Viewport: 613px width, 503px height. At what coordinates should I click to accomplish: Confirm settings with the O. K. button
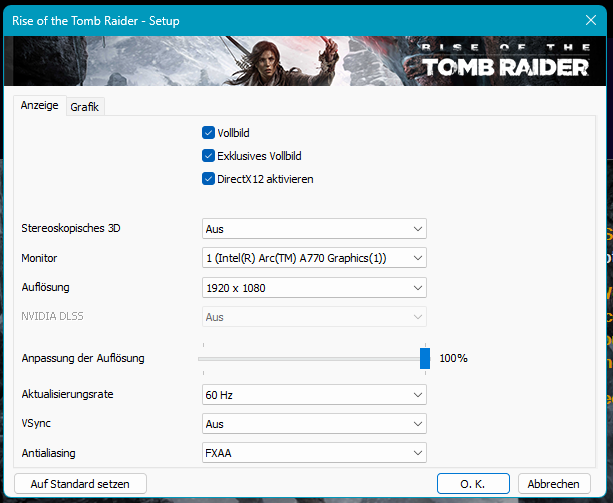[x=473, y=484]
